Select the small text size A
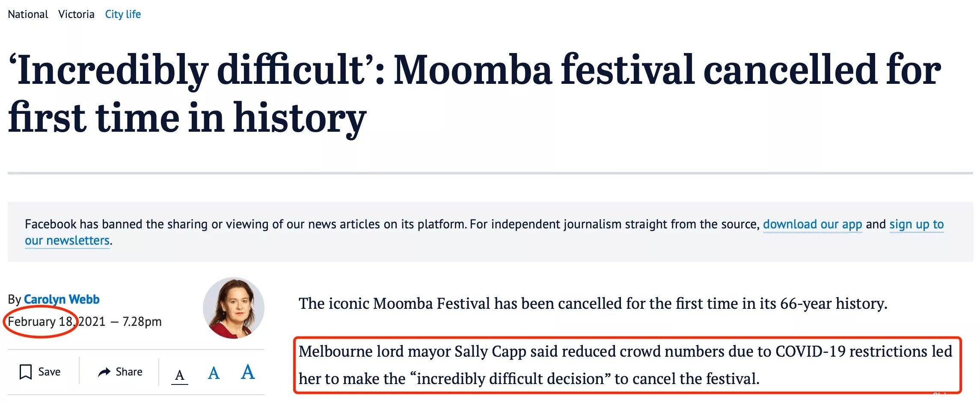 (180, 375)
